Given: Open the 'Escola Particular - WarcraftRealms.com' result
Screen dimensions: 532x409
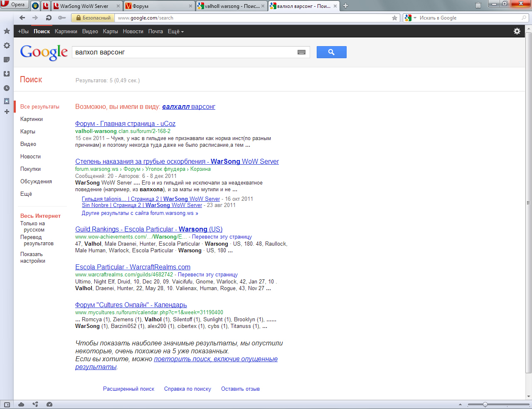Looking at the screenshot, I should click(133, 267).
